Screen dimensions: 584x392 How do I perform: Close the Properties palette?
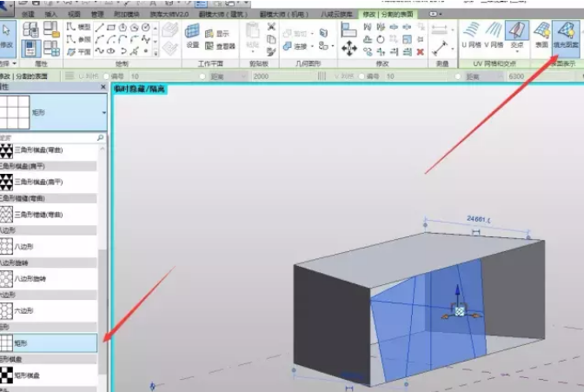[103, 87]
